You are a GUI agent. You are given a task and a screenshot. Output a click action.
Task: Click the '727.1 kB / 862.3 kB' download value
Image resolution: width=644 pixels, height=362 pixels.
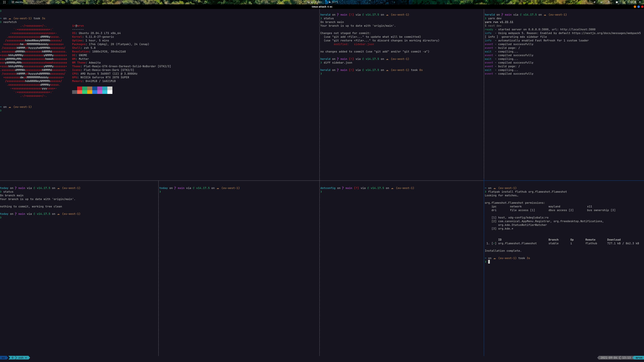[623, 243]
